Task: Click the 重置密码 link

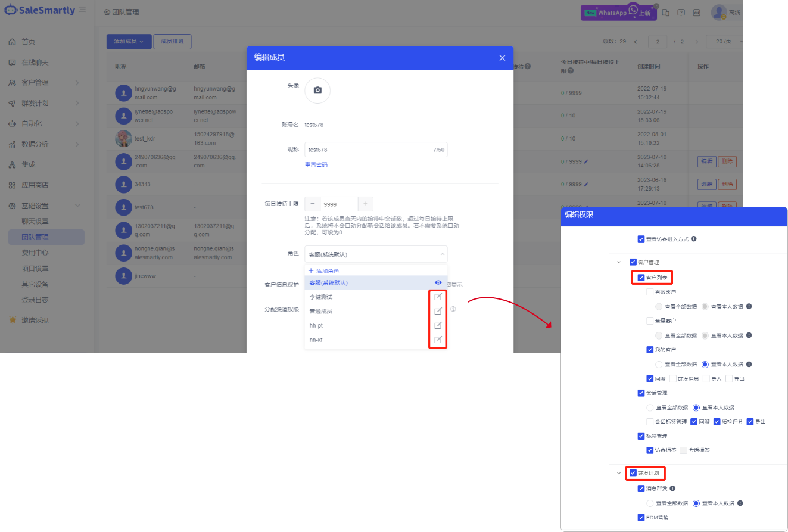Action: click(x=316, y=164)
